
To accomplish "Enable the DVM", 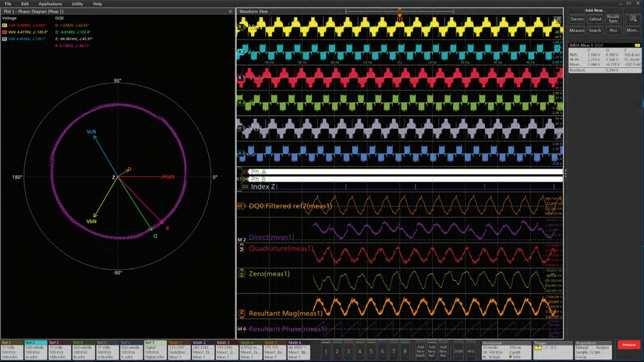I will pyautogui.click(x=458, y=350).
